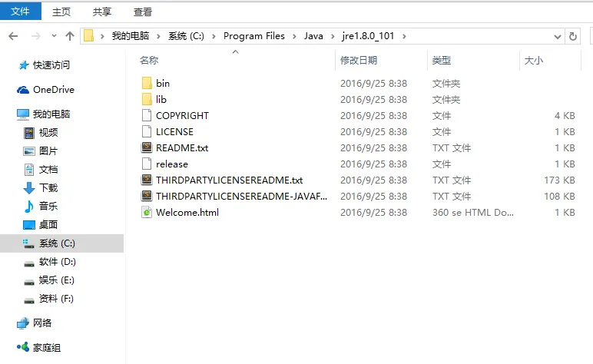Screen dimensions: 593x364
Task: Sort by the 修改日期 column header
Action: pos(359,61)
